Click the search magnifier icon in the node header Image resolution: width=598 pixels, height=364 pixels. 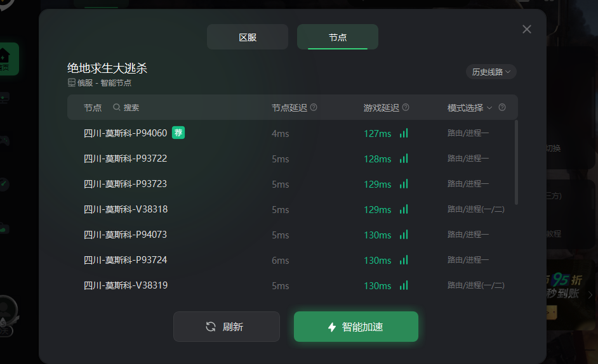[117, 107]
